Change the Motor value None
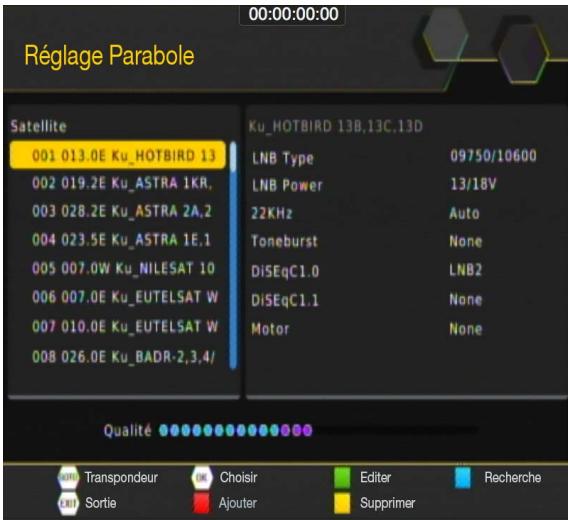The height and width of the screenshot is (520, 568). click(466, 329)
